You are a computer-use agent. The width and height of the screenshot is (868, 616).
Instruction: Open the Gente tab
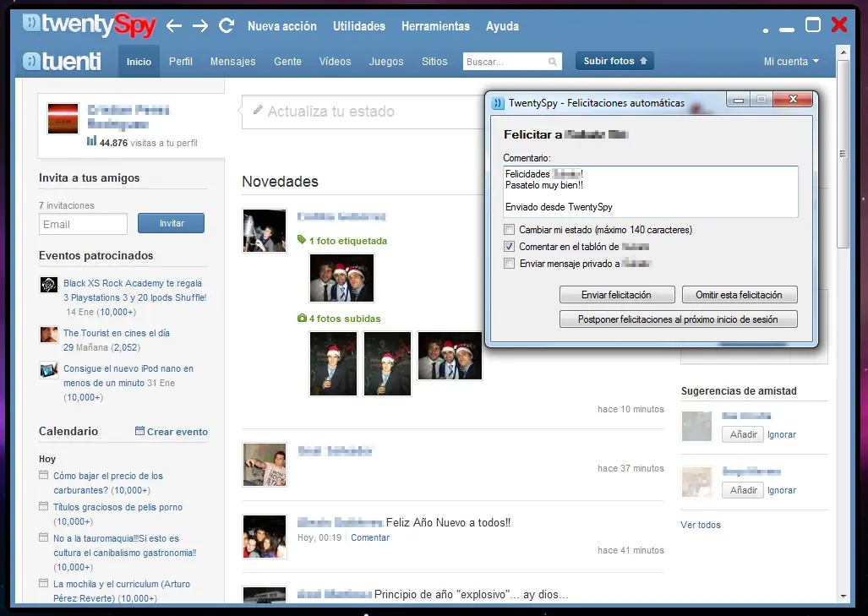tap(287, 62)
